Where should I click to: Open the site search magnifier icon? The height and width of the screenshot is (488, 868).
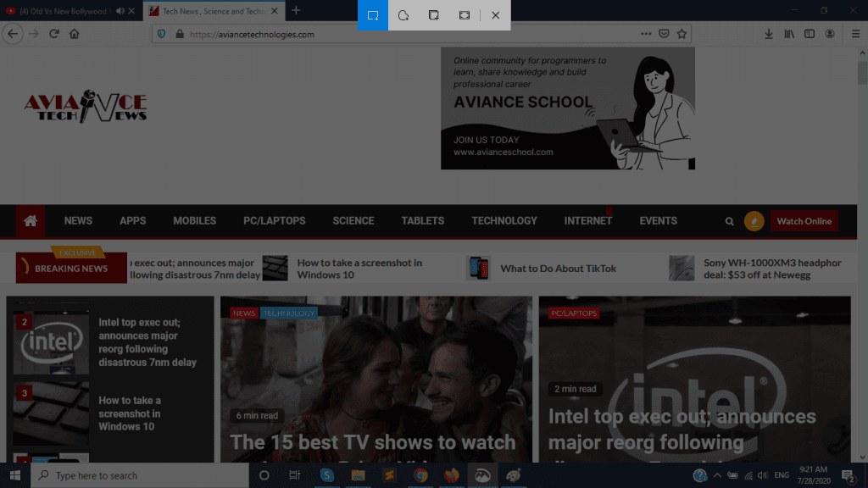pyautogui.click(x=729, y=221)
